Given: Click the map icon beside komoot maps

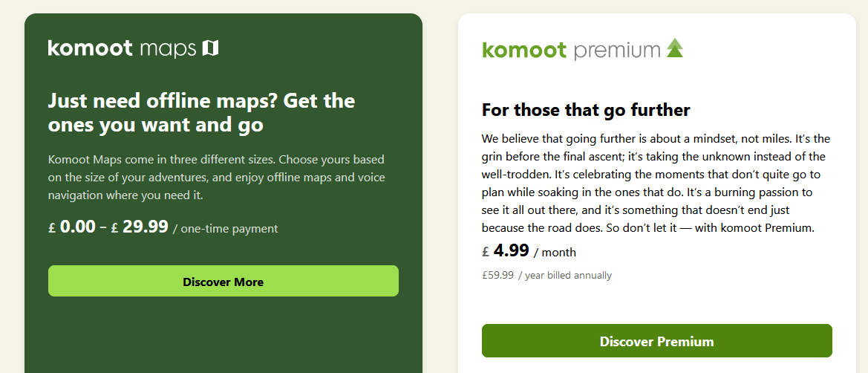Looking at the screenshot, I should click(x=211, y=49).
